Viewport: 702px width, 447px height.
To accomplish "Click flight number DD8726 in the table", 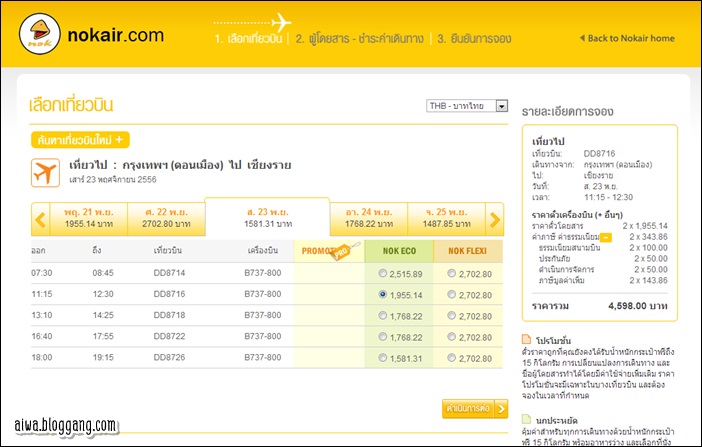I will tap(169, 357).
